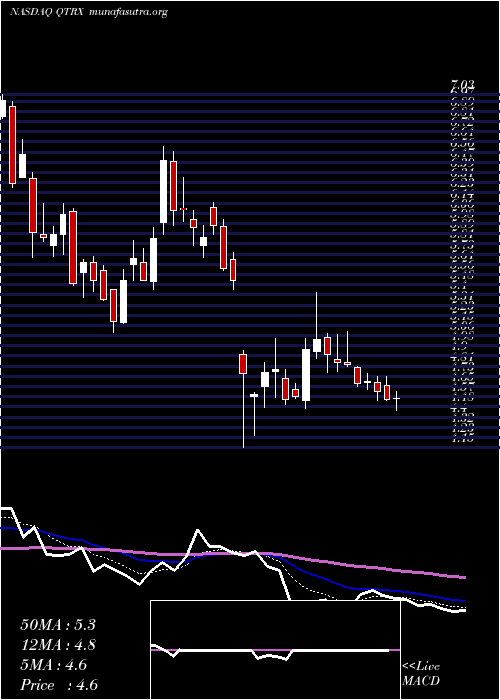The height and width of the screenshot is (700, 500).
Task: Click the top price label 7.03
Action: pos(462,84)
